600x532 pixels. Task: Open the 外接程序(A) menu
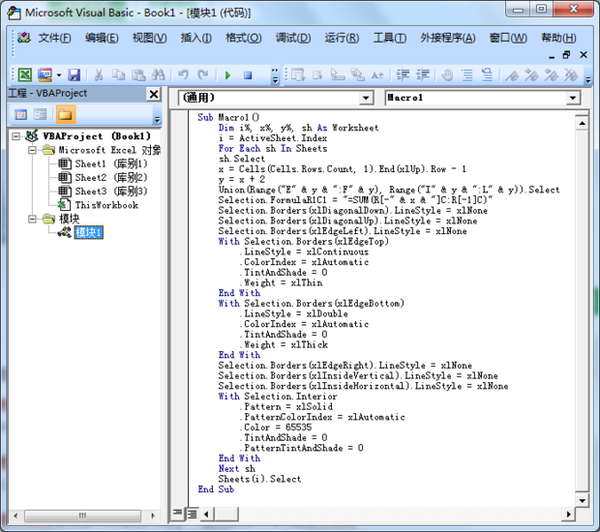pyautogui.click(x=448, y=38)
